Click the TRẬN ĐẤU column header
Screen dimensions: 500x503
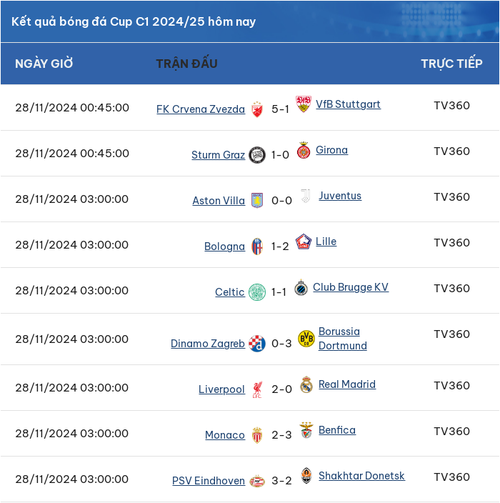click(x=187, y=63)
